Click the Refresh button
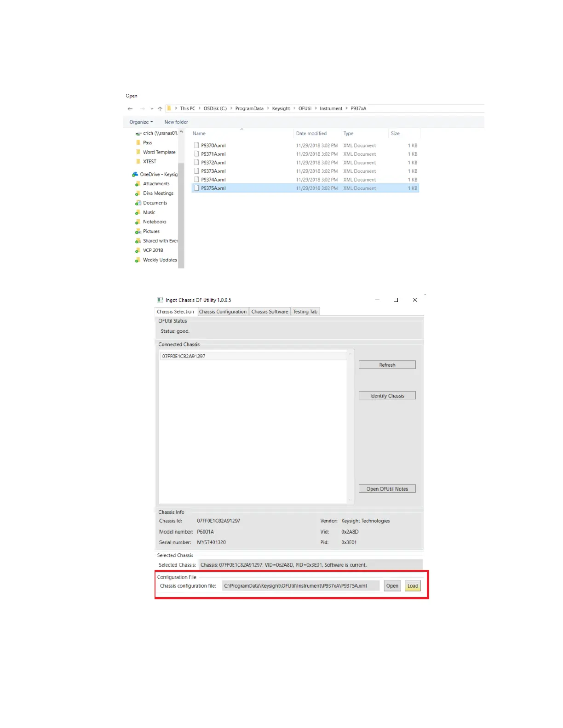This screenshot has height=728, width=563. point(387,365)
